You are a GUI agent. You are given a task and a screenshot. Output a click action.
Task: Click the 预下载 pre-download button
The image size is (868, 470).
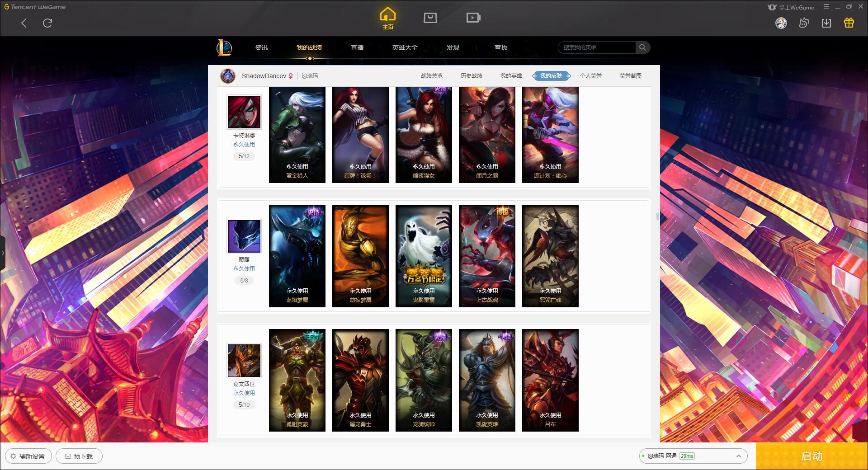79,456
